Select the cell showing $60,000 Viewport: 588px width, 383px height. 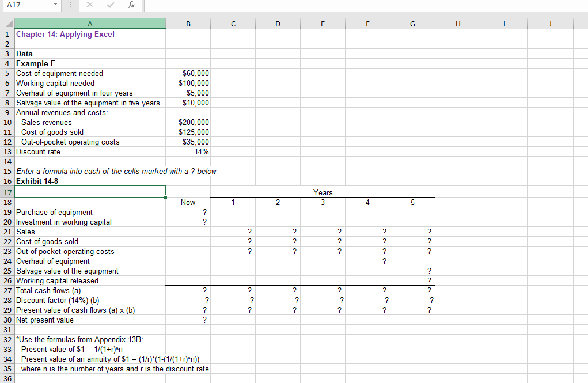pos(188,73)
